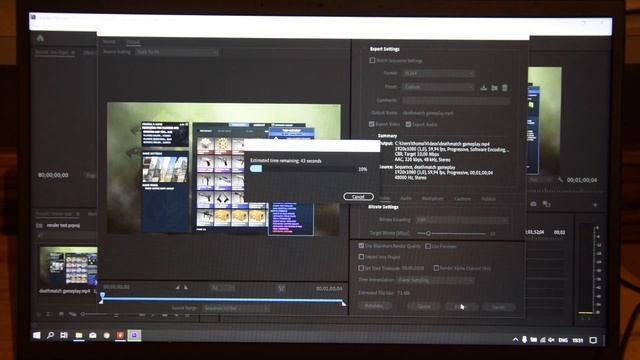Adjust the Target Bitrate slider
Image resolution: width=640 pixels, height=360 pixels.
click(428, 233)
